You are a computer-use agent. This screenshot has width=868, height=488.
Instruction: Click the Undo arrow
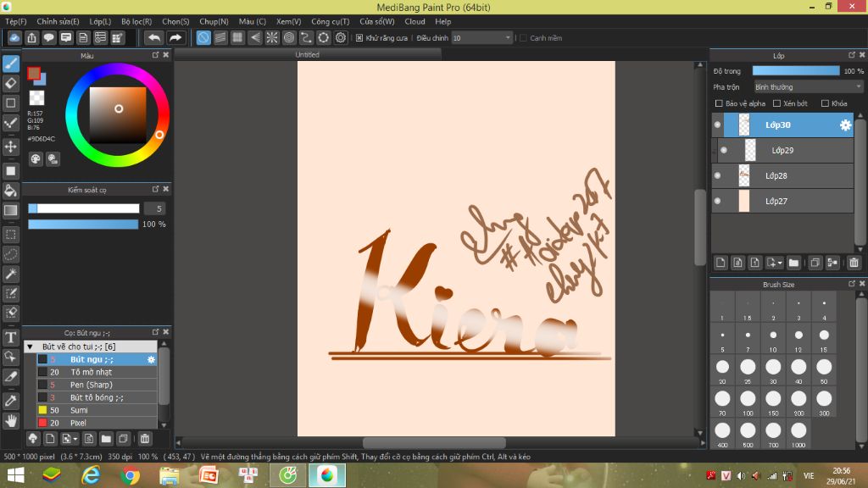(x=154, y=37)
